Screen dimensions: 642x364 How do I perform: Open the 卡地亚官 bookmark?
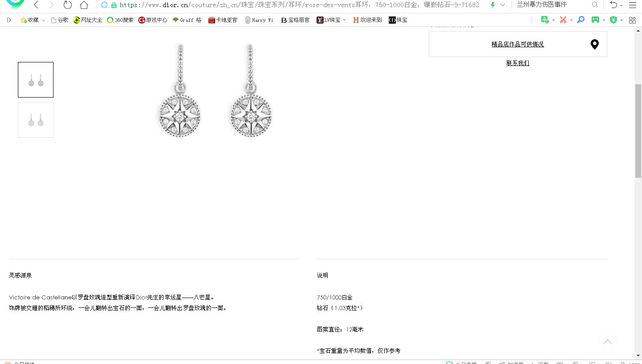[x=222, y=20]
